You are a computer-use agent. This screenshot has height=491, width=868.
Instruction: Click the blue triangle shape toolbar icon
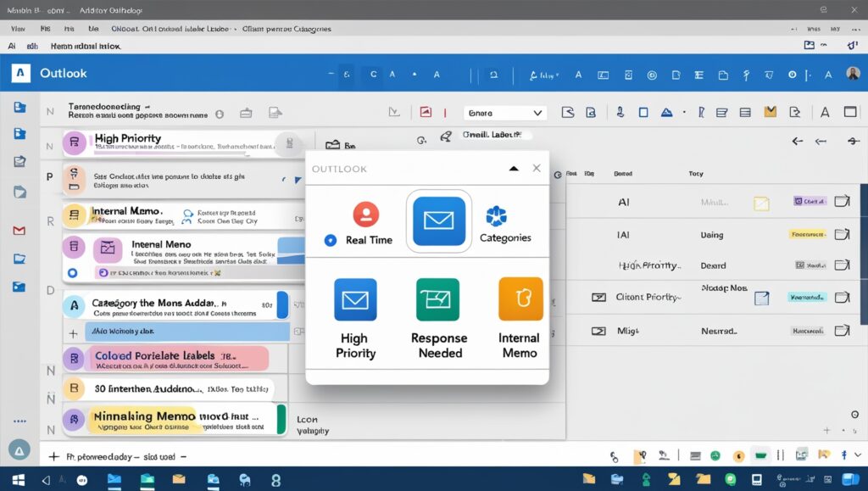pos(666,113)
